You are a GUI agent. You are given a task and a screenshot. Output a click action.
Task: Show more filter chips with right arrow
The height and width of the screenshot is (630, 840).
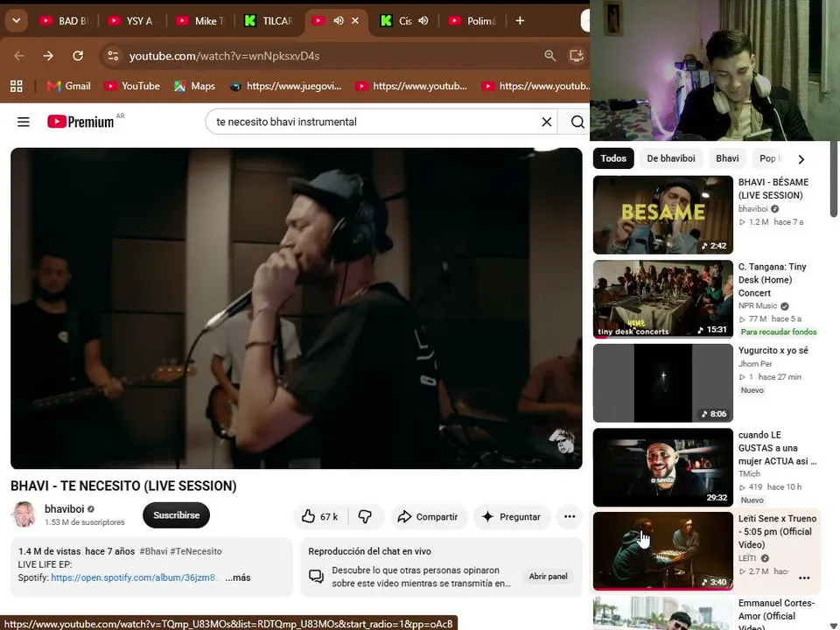tap(801, 159)
